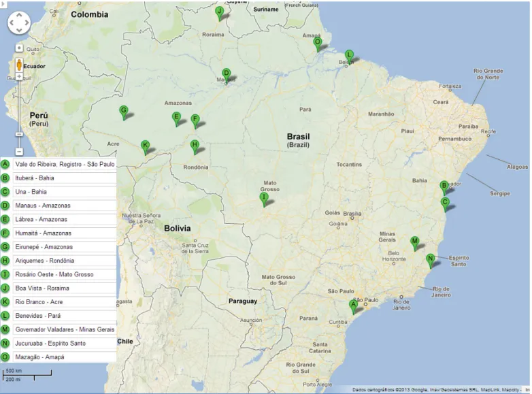This screenshot has height=394, width=532.
Task: Click Mazagão - Amapá list entry
Action: coord(65,357)
